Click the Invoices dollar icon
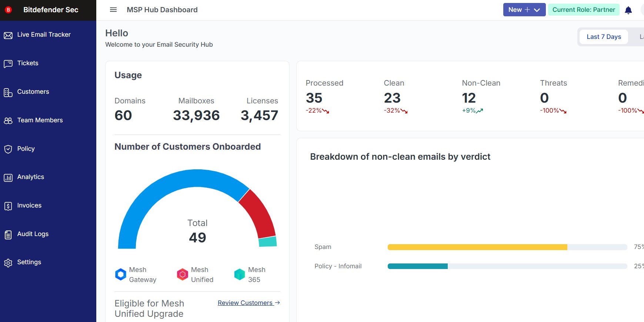This screenshot has width=644, height=322. coord(8,206)
